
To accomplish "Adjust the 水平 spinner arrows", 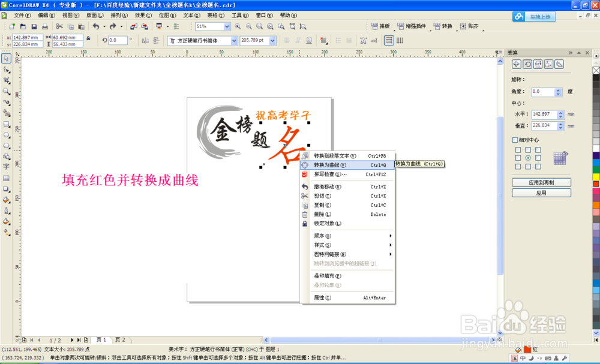I will (560, 115).
